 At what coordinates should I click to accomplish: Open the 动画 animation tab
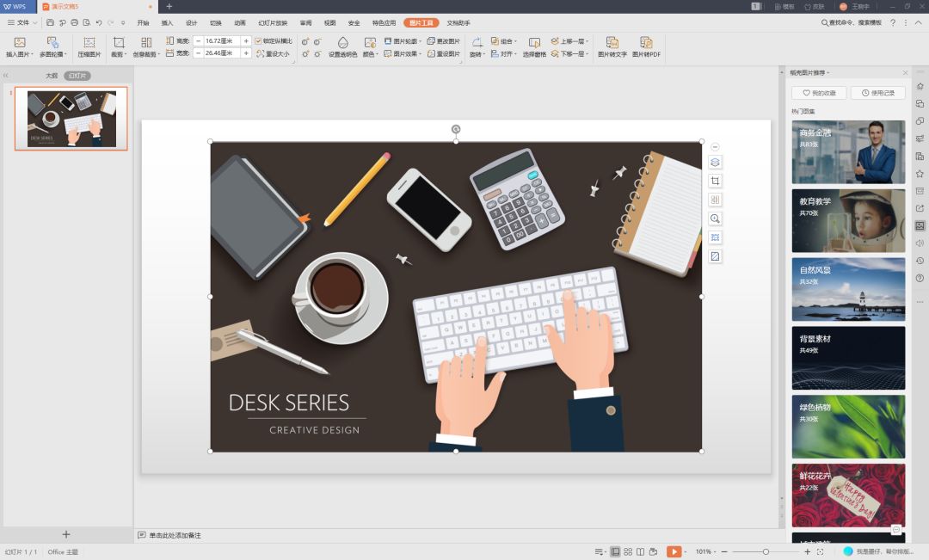[240, 22]
